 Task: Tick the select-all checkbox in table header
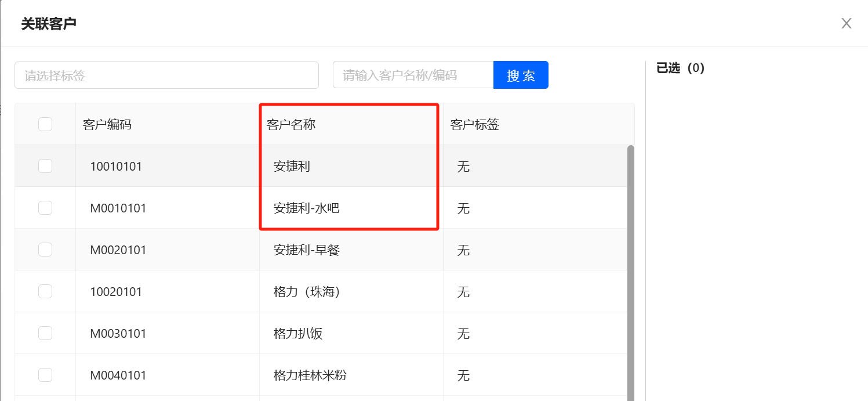tap(45, 124)
